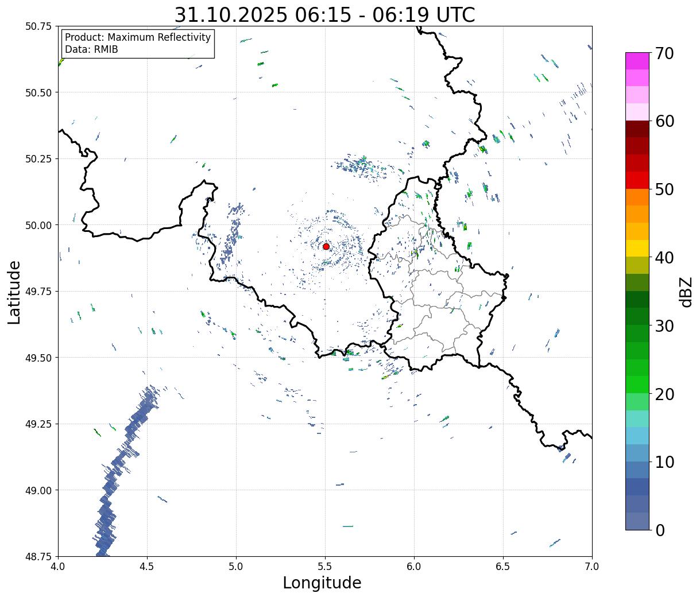Screen dimensions: 700x597
Task: Click the yellow colorbar swatch above 40
Action: pos(637,249)
